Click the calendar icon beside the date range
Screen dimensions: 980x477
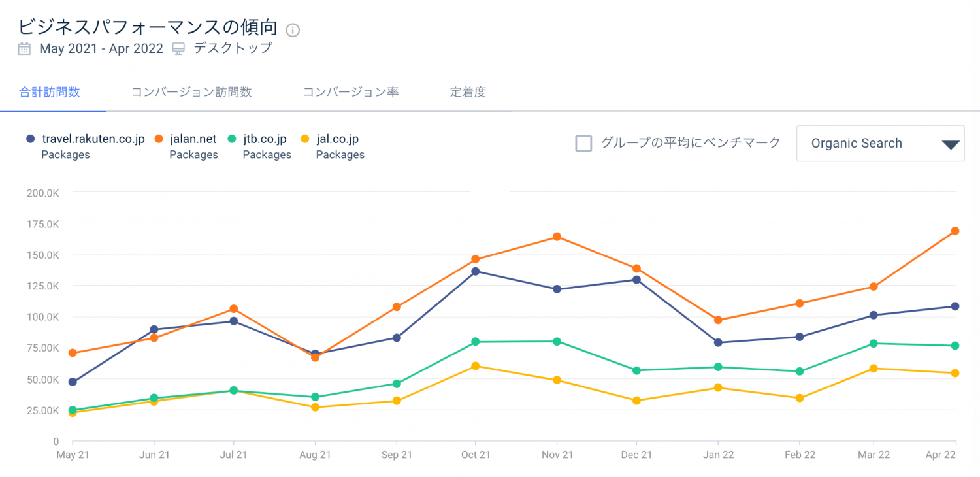[24, 48]
